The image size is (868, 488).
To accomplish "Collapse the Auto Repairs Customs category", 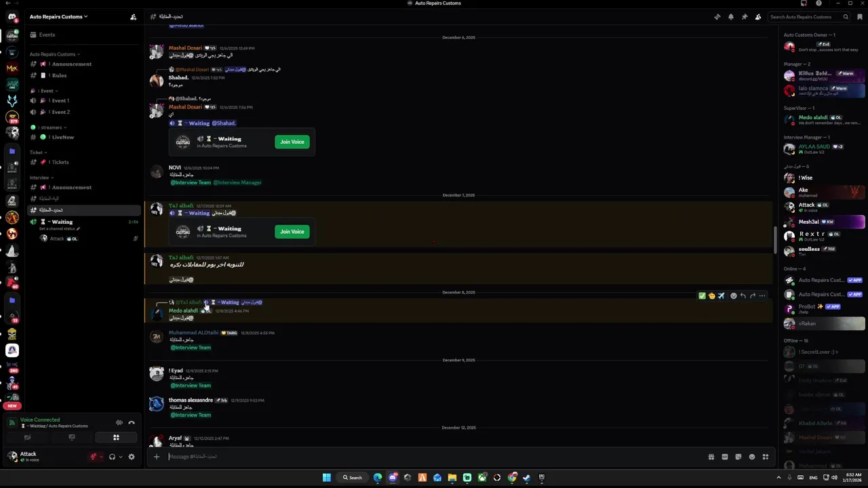I will coord(54,54).
